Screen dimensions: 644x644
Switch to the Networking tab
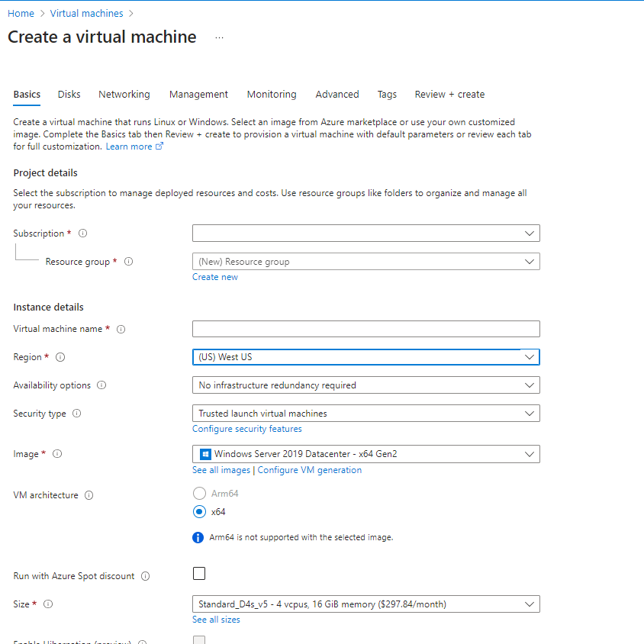124,94
